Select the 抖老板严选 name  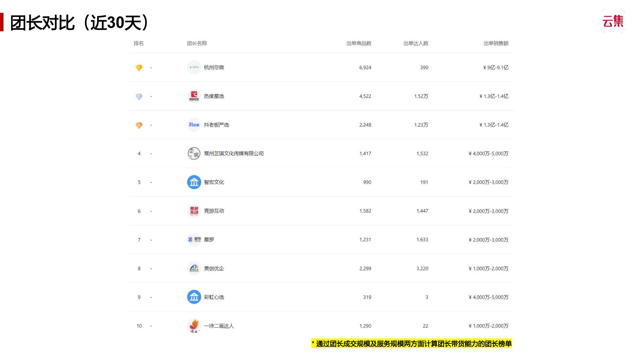216,125
